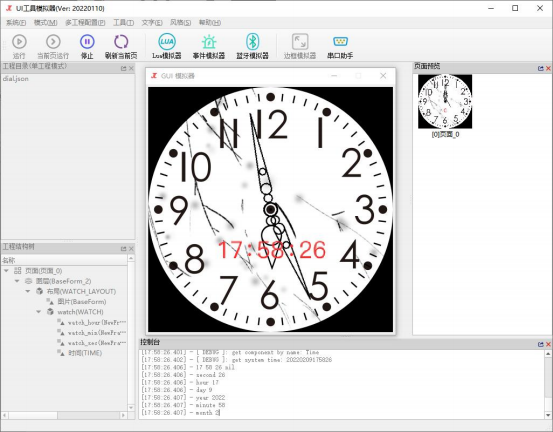Click console line 'second 26'
This screenshot has height=432, width=553.
tap(210, 375)
